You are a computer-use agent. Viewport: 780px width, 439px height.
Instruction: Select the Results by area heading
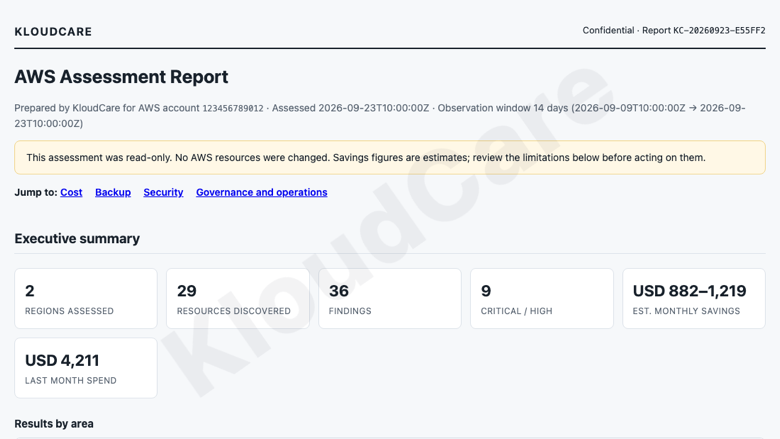point(54,424)
